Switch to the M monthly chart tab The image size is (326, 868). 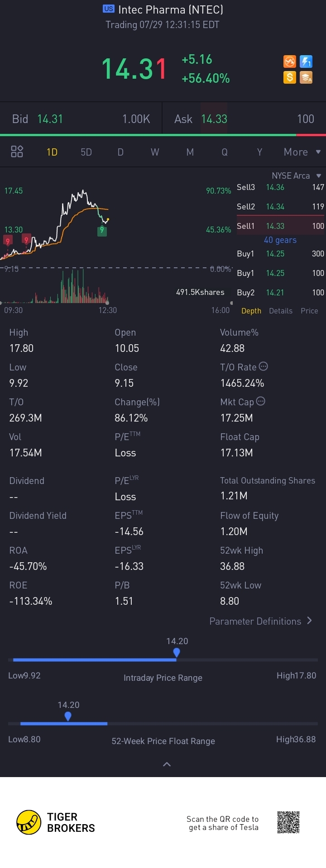coord(190,152)
